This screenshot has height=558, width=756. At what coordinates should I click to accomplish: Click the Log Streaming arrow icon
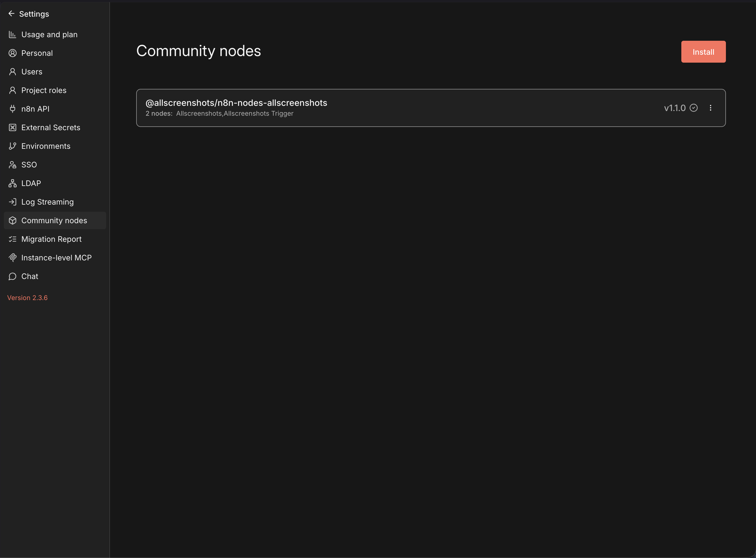13,202
